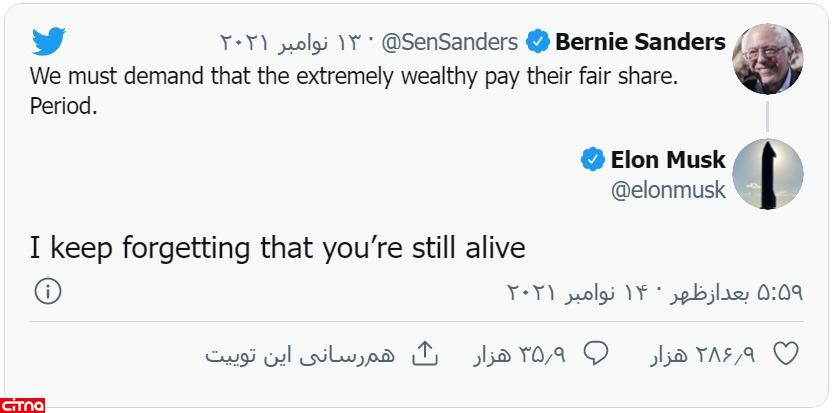
Task: Click the share upload arrow icon
Action: (425, 354)
